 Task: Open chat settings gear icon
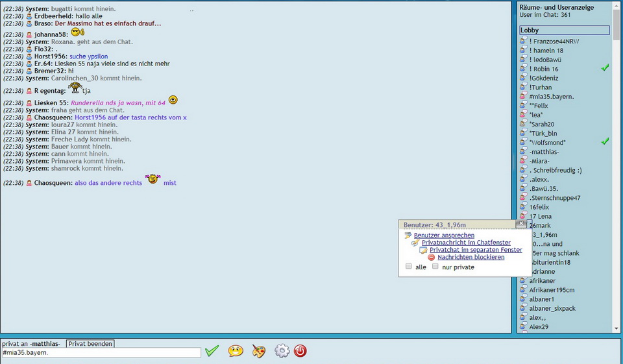[282, 351]
